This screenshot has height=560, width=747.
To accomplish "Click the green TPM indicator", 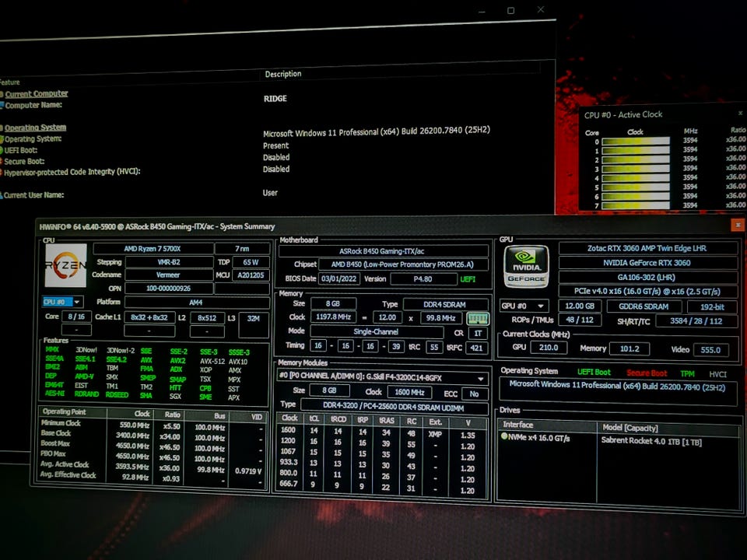I will [x=687, y=374].
